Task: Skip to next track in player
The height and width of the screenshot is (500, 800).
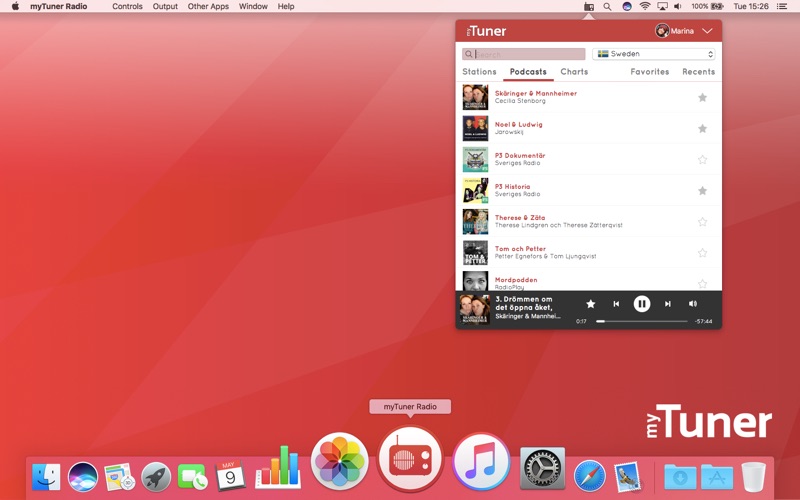Action: click(x=667, y=304)
